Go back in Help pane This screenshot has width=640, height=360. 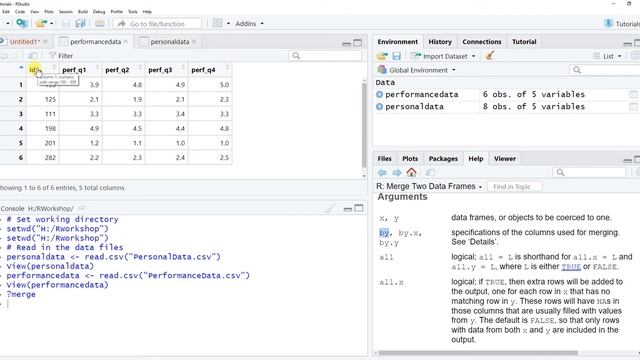(382, 173)
